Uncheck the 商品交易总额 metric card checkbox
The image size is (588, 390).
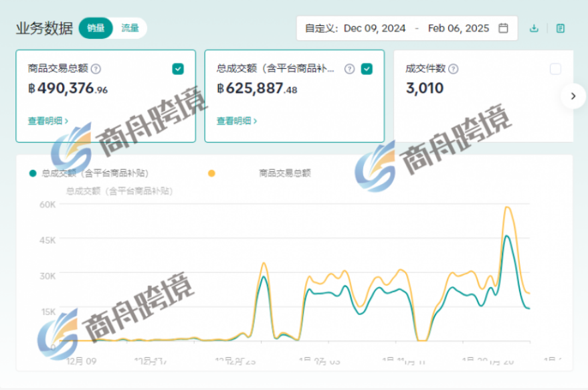point(178,68)
